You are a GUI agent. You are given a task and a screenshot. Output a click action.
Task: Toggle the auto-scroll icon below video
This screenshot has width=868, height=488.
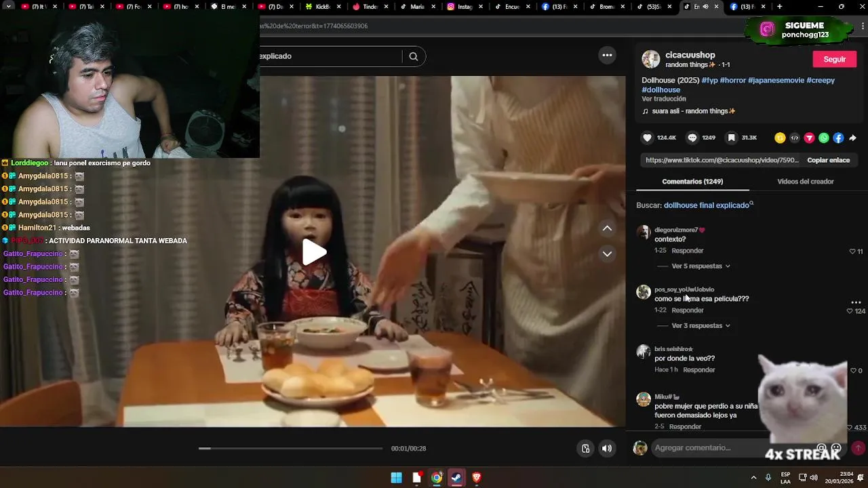pyautogui.click(x=586, y=448)
